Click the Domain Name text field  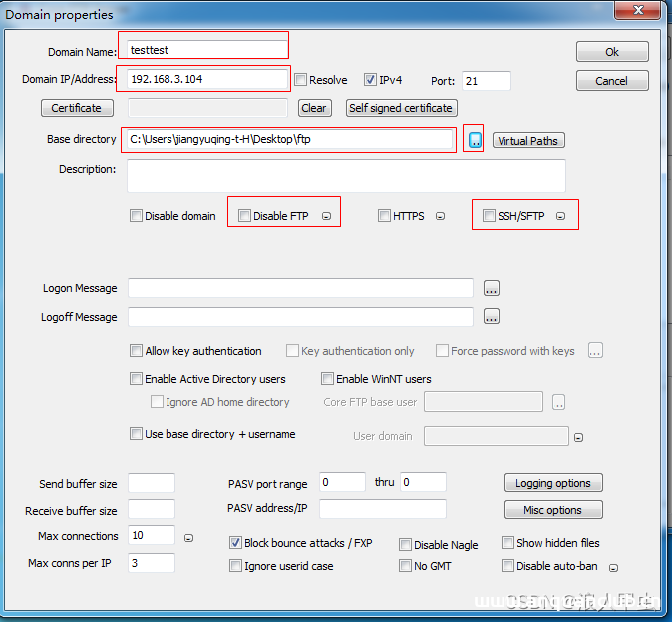(x=206, y=48)
